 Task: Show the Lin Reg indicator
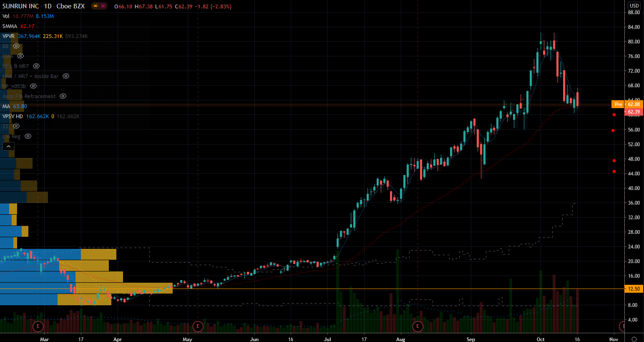tap(28, 137)
